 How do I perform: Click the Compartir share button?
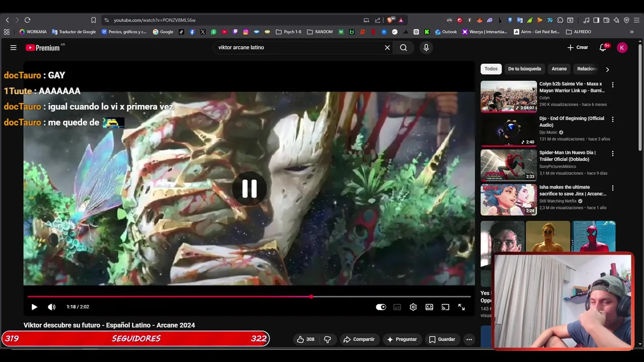point(359,339)
